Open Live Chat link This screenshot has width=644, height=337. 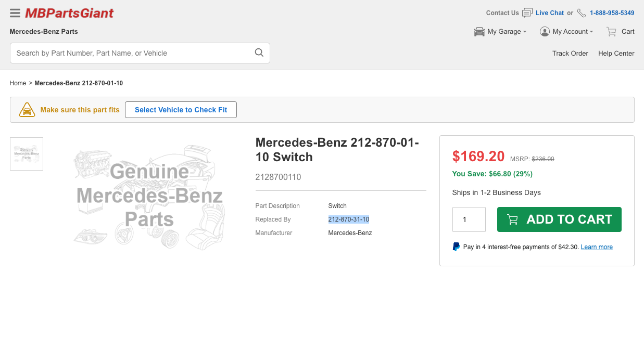(x=550, y=13)
